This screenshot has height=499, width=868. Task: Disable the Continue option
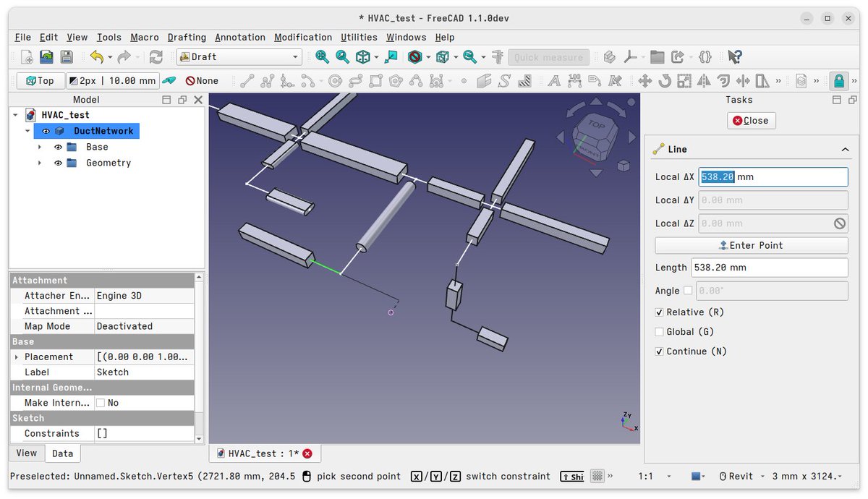pos(660,351)
